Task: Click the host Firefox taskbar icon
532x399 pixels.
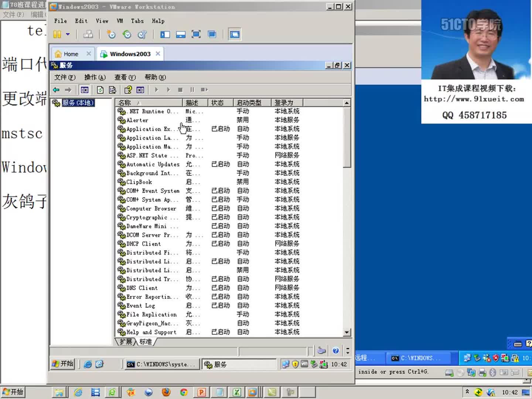Action: [x=166, y=392]
